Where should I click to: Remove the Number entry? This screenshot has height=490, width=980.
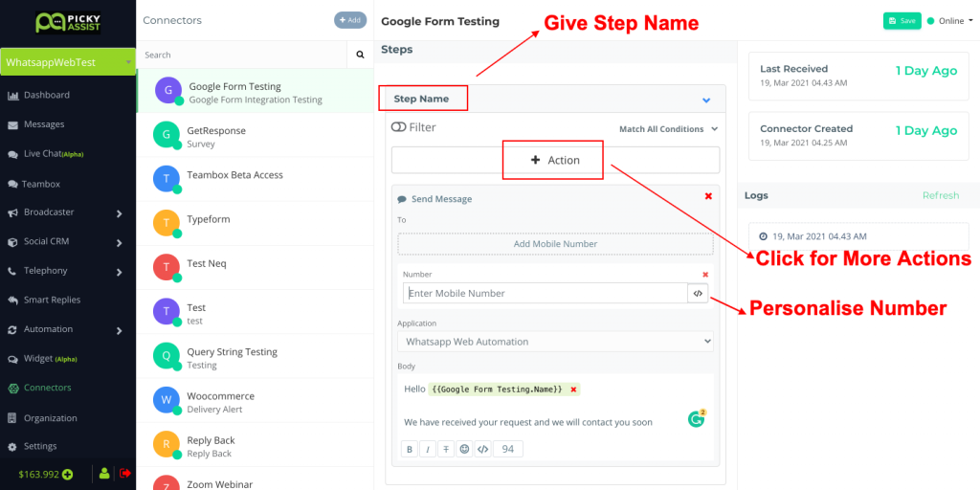[x=705, y=275]
